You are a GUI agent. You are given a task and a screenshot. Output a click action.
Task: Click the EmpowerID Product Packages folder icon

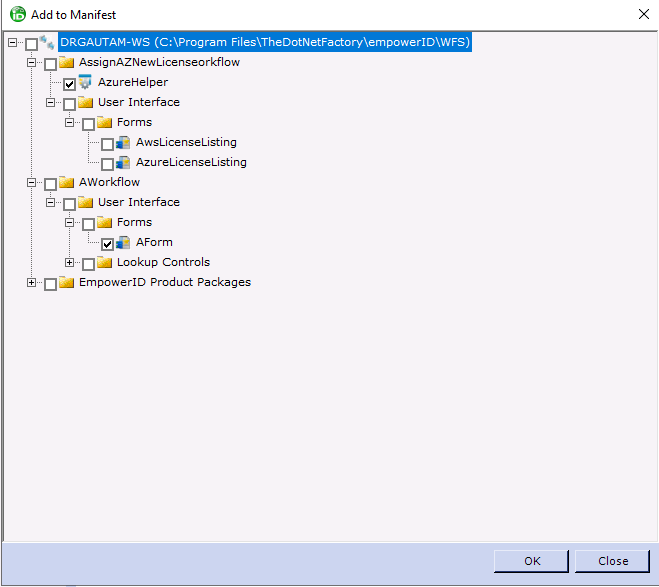click(66, 283)
